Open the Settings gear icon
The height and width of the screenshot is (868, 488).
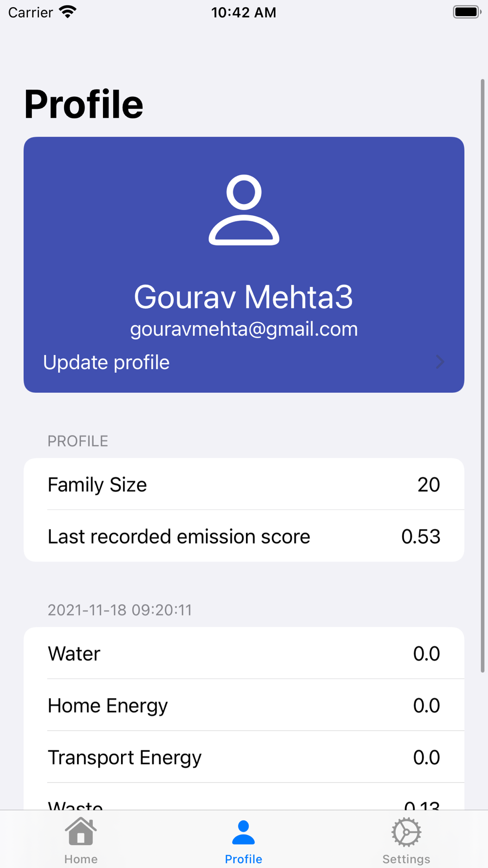406,832
